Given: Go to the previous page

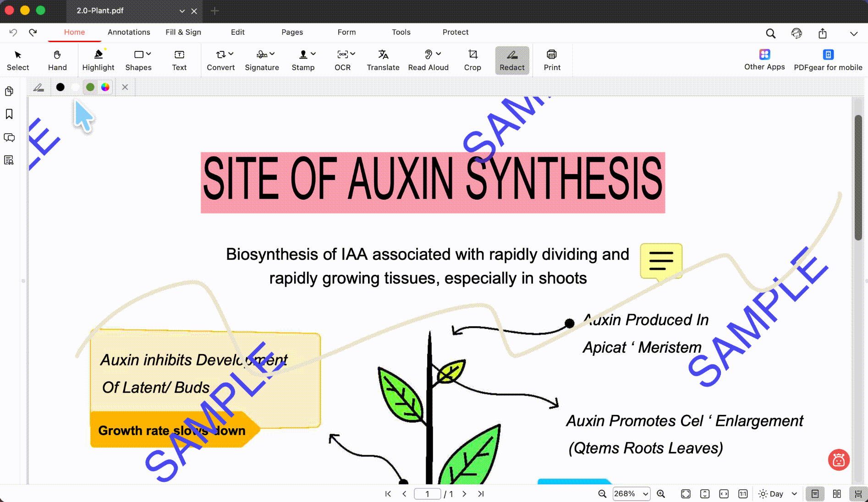Looking at the screenshot, I should click(x=404, y=494).
